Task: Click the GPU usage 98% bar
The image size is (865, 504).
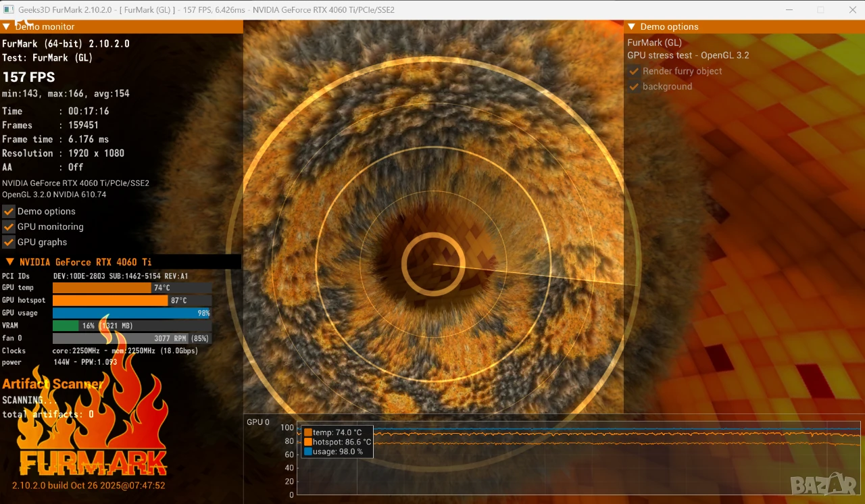Action: [132, 313]
